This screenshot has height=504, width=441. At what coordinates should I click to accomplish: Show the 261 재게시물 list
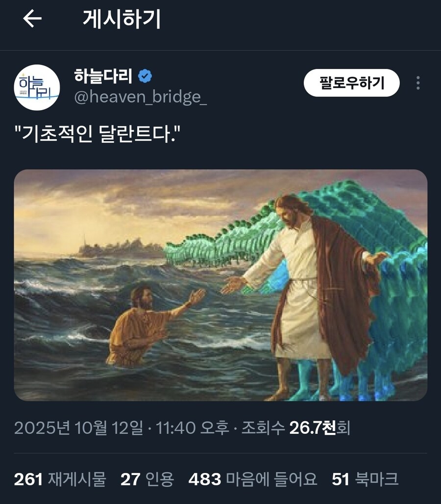point(60,479)
